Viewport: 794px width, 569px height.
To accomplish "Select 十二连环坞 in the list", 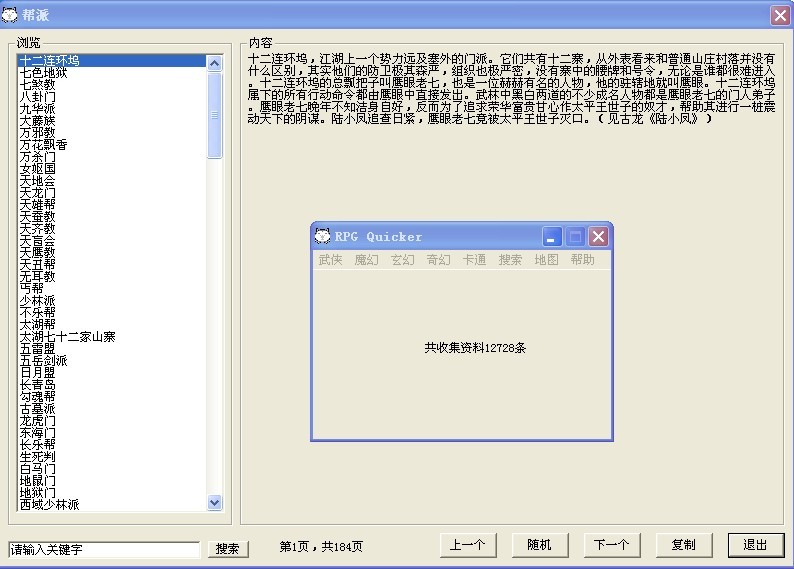I will tap(112, 61).
